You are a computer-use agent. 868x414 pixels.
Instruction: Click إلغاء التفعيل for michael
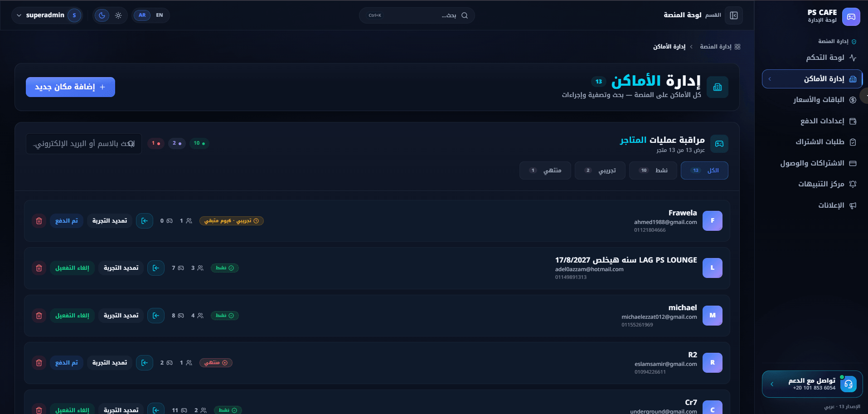pos(73,316)
